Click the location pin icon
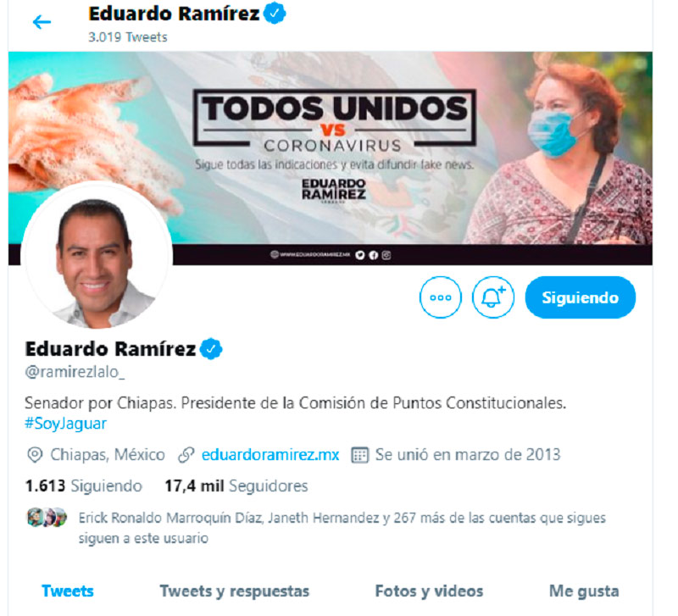The width and height of the screenshot is (678, 616). click(35, 455)
